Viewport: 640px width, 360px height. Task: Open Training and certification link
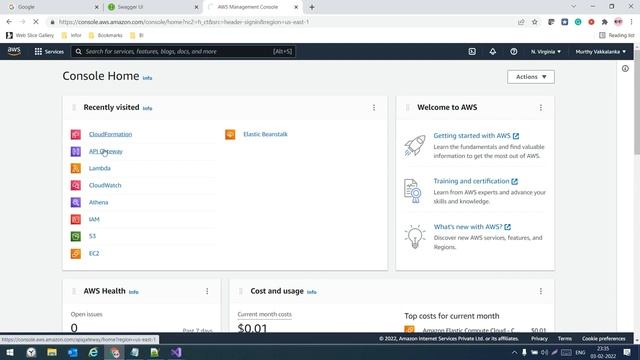point(476,181)
